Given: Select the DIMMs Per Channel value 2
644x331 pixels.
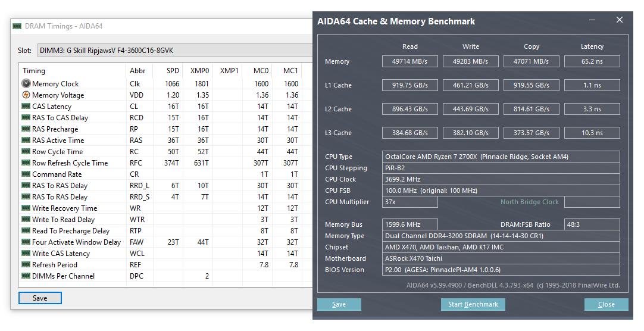Looking at the screenshot, I should tap(207, 276).
